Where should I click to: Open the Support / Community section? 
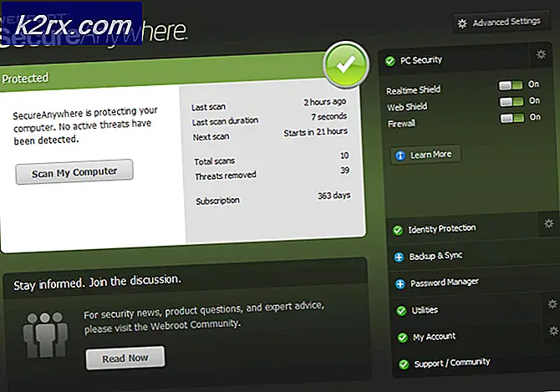pyautogui.click(x=476, y=363)
